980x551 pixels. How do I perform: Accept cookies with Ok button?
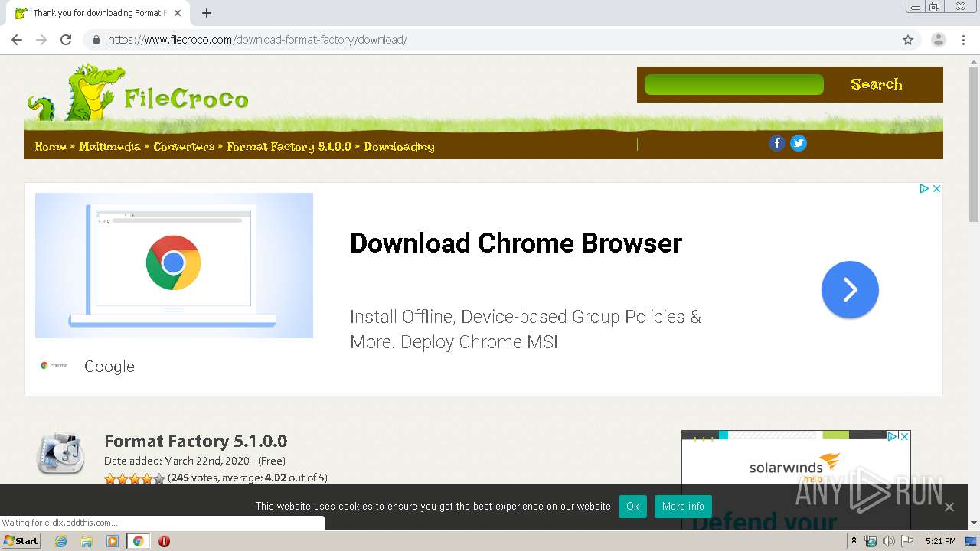pos(632,507)
